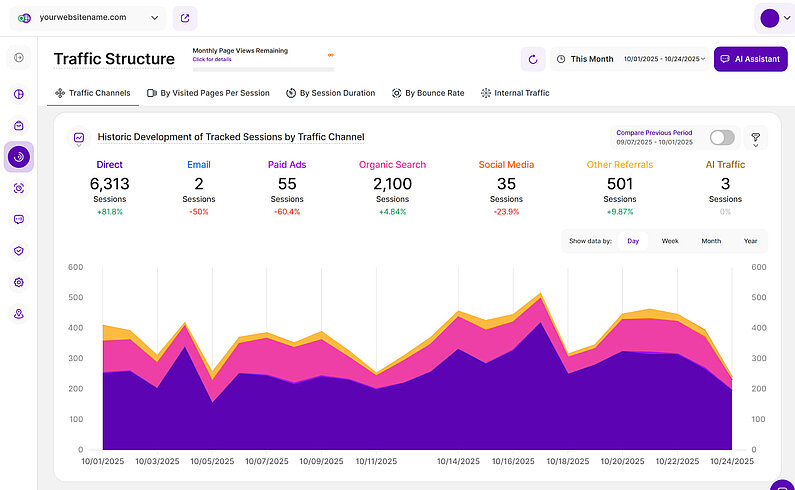Open the yourwebsitename.com site dropdown
The image size is (795, 490).
[87, 18]
